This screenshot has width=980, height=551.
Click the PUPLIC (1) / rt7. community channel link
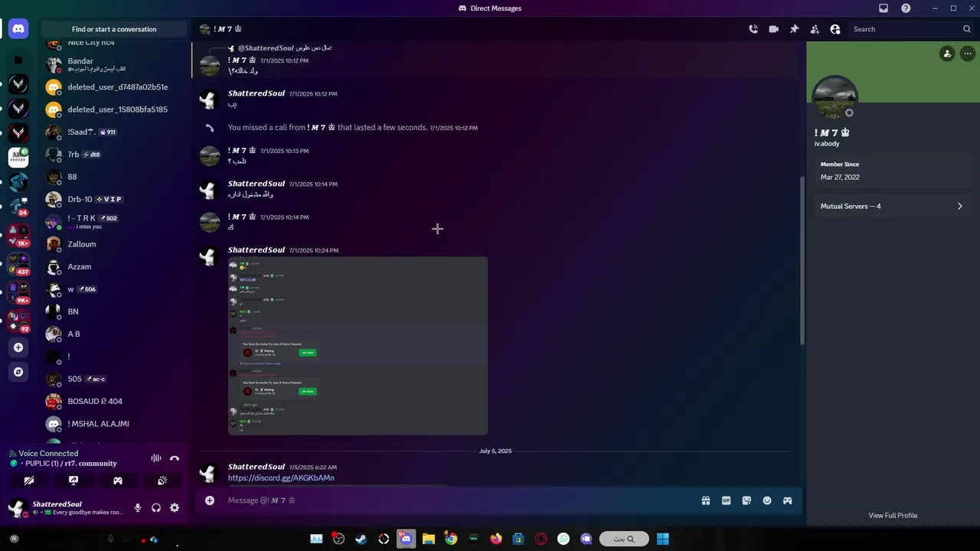pos(67,464)
